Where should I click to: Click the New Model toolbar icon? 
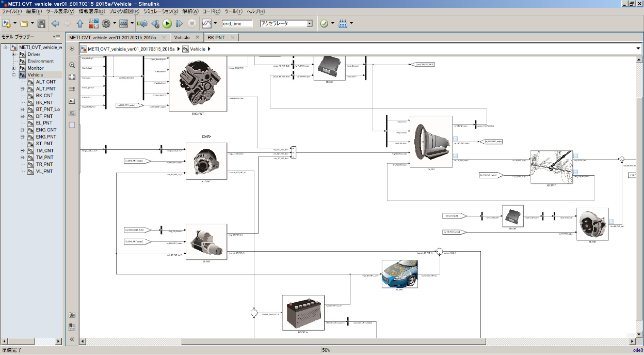click(x=7, y=23)
